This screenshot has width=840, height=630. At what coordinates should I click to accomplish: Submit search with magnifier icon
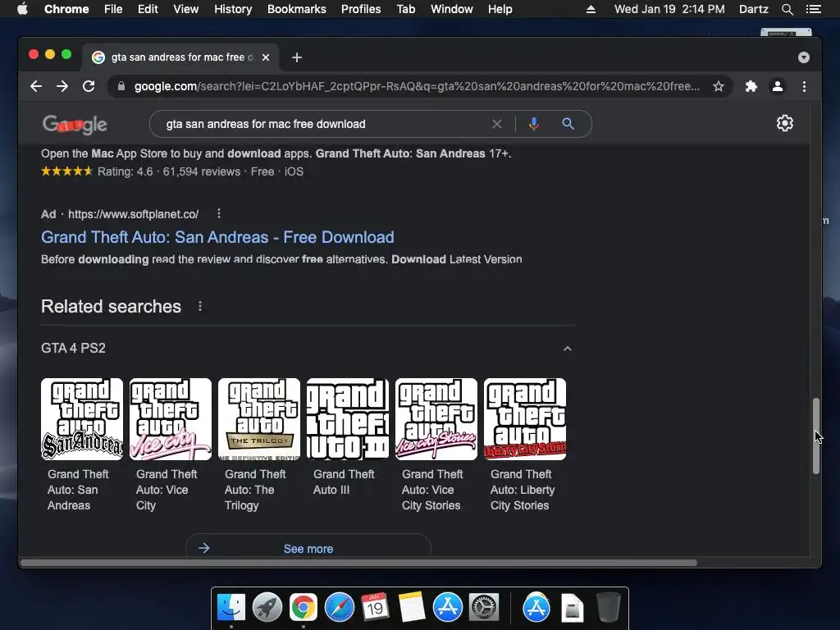(x=568, y=125)
